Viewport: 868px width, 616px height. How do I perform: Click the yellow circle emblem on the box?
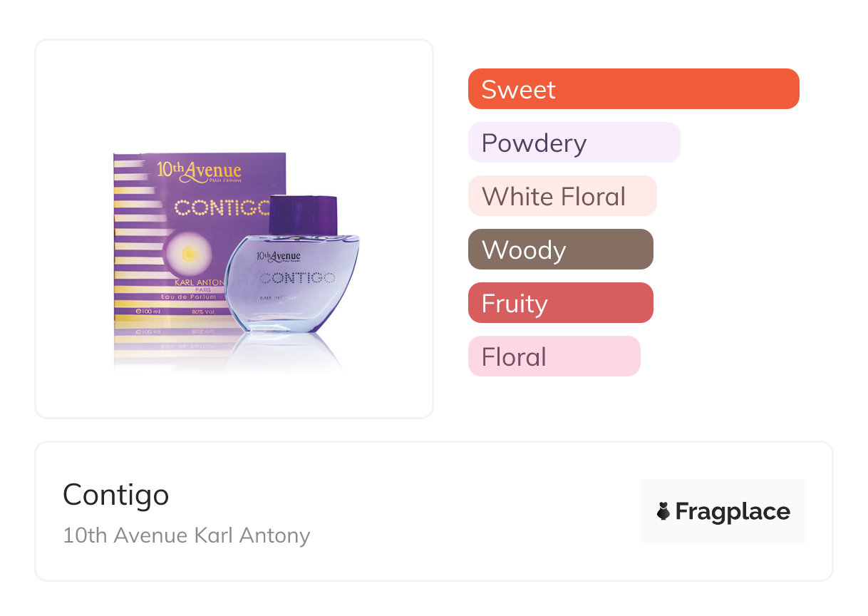click(x=188, y=253)
